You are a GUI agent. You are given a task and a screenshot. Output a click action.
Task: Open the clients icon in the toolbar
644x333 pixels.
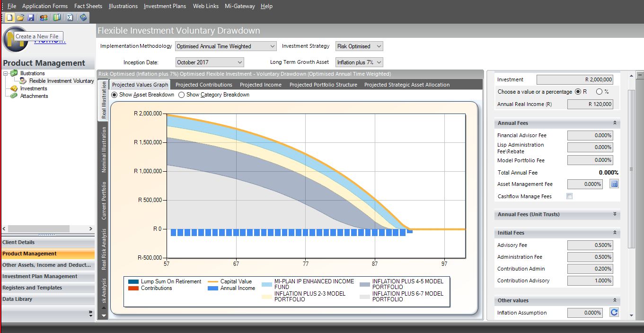pos(44,17)
